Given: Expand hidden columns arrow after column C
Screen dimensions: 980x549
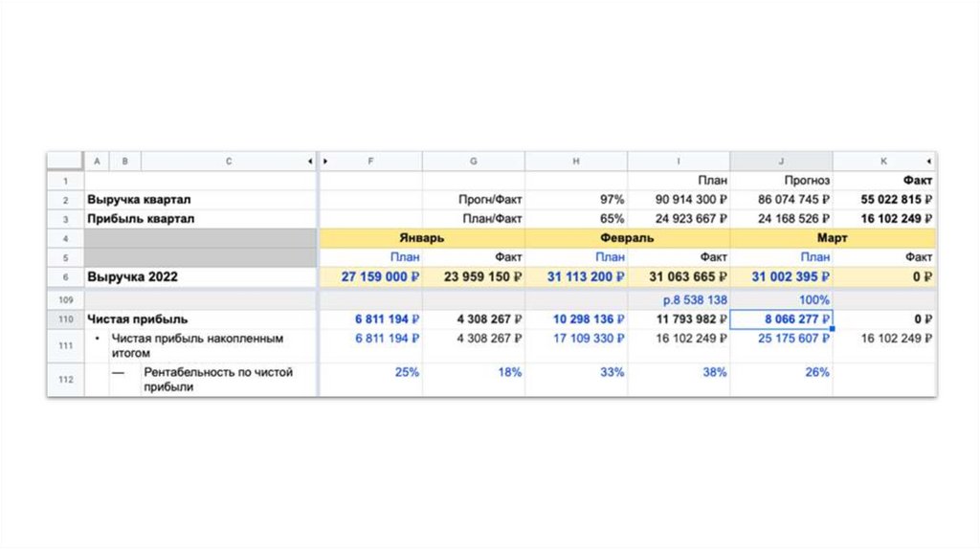Looking at the screenshot, I should (x=310, y=161).
